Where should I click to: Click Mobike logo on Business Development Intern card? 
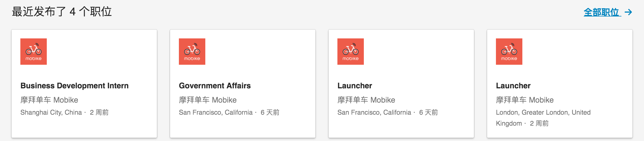pos(34,52)
